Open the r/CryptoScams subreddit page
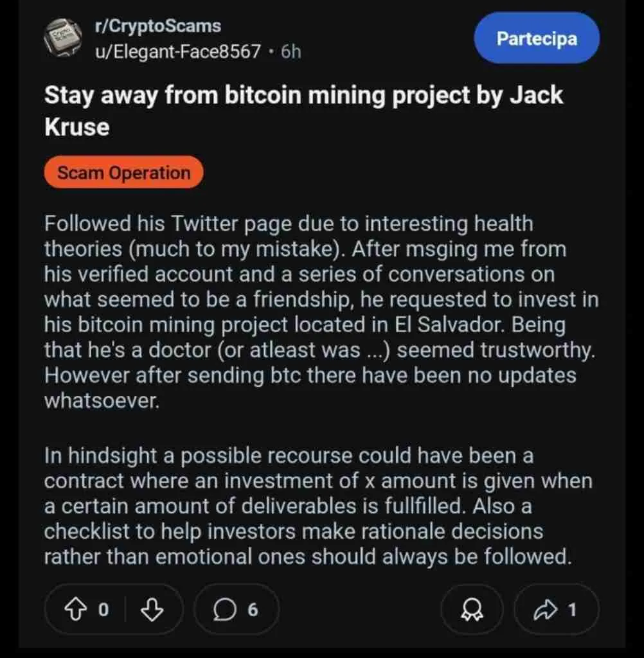The height and width of the screenshot is (658, 644). [x=158, y=26]
